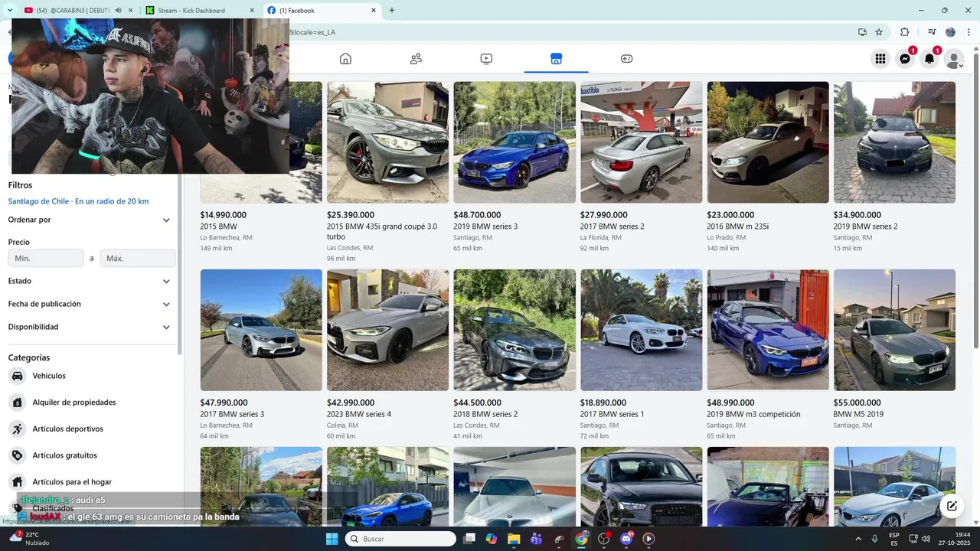Image resolution: width=980 pixels, height=551 pixels.
Task: Switch to the Stream - Kick Dashboard tab
Action: tap(201, 11)
